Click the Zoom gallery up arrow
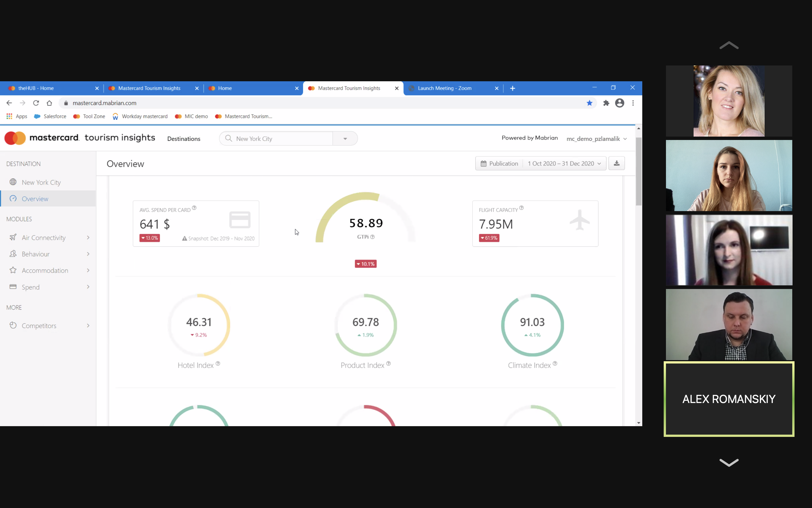812x508 pixels. tap(729, 45)
